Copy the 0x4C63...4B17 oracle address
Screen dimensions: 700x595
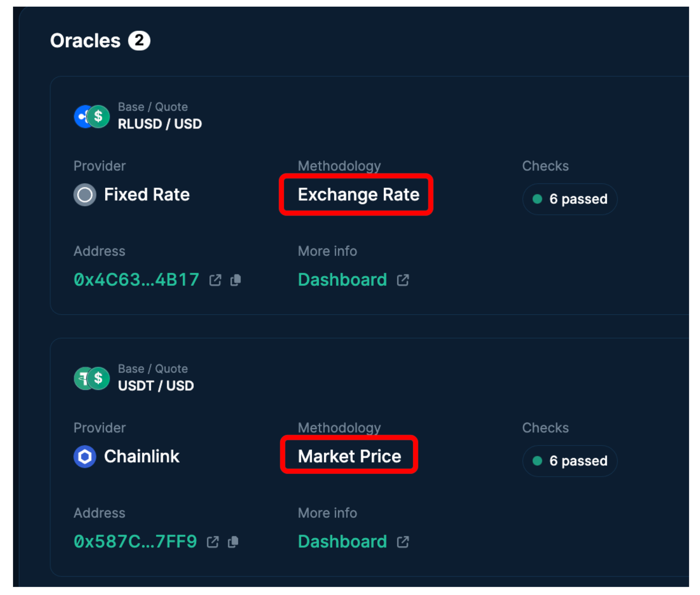236,280
